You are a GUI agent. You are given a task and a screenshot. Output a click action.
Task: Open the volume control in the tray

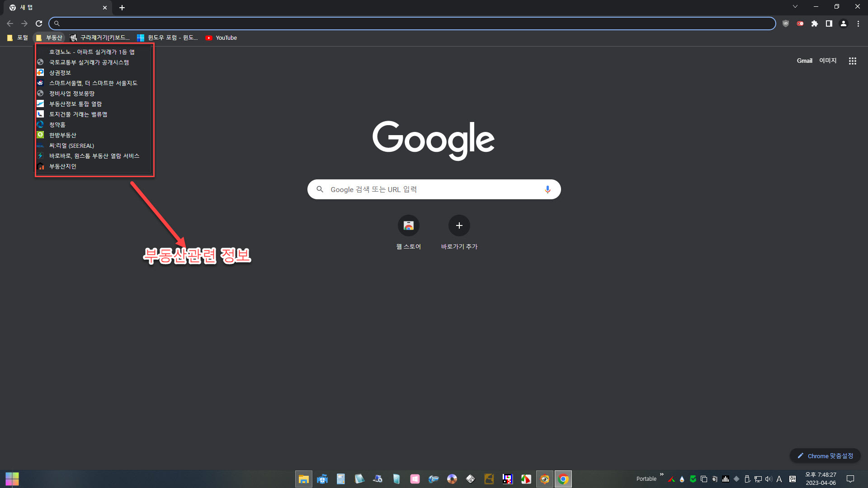pyautogui.click(x=769, y=479)
